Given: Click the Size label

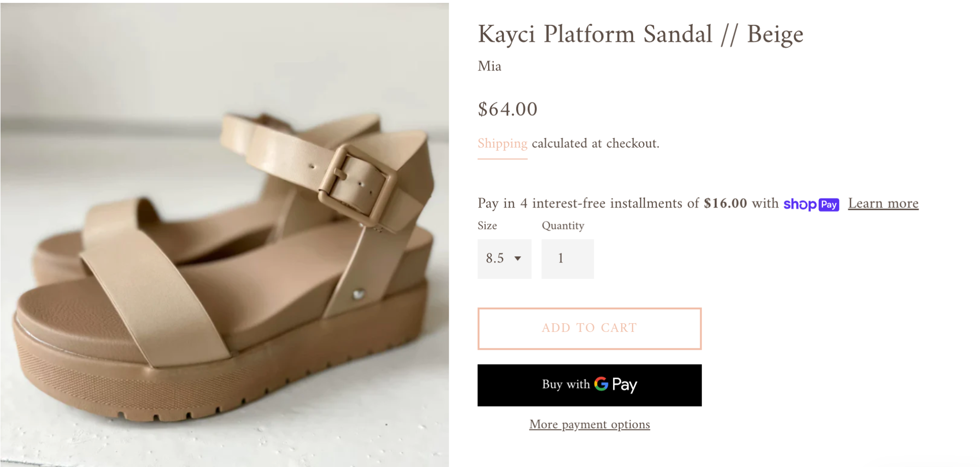Looking at the screenshot, I should click(x=487, y=226).
